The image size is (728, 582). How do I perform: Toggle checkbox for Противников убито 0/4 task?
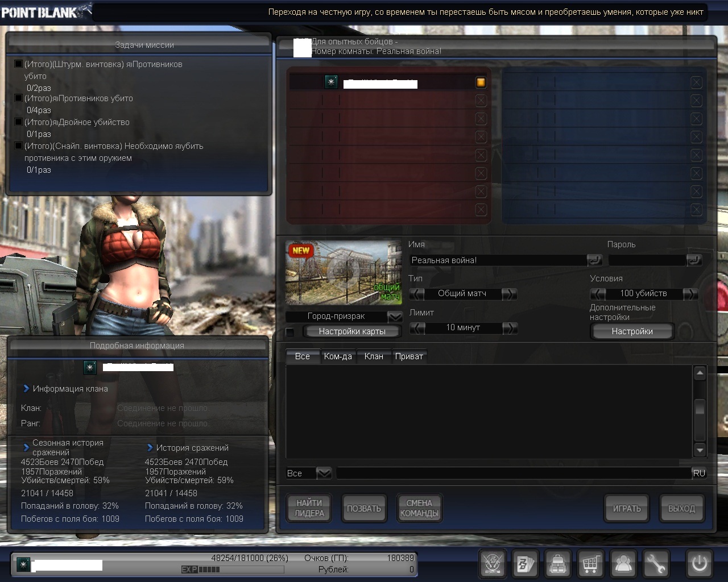pyautogui.click(x=18, y=98)
